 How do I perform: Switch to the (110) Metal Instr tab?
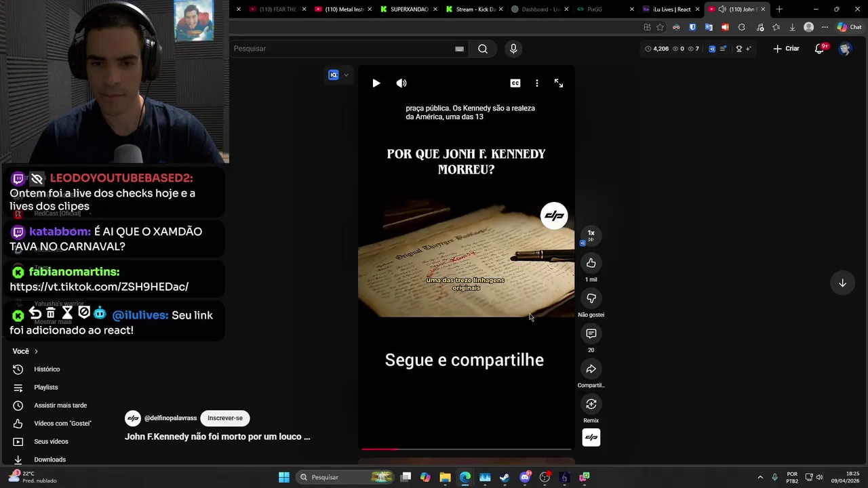coord(343,9)
